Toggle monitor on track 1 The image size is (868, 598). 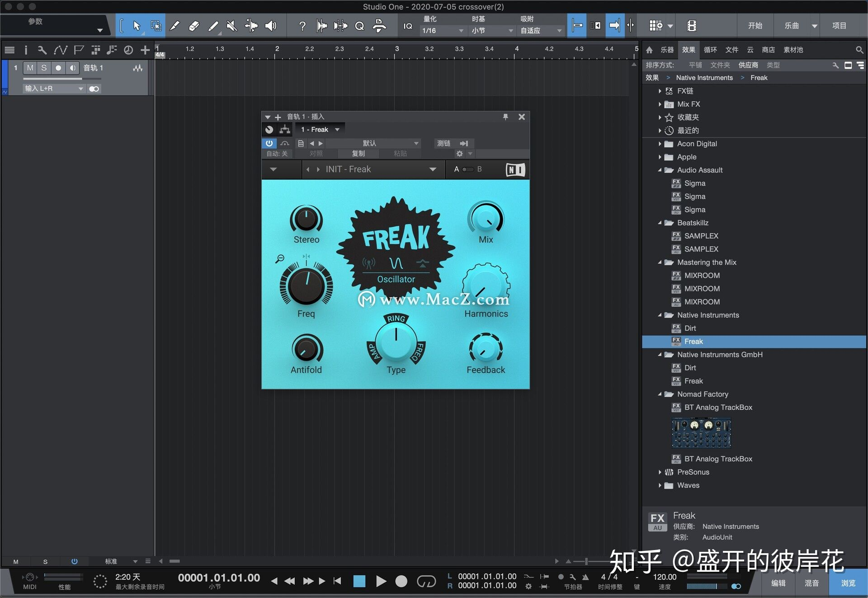(x=72, y=68)
